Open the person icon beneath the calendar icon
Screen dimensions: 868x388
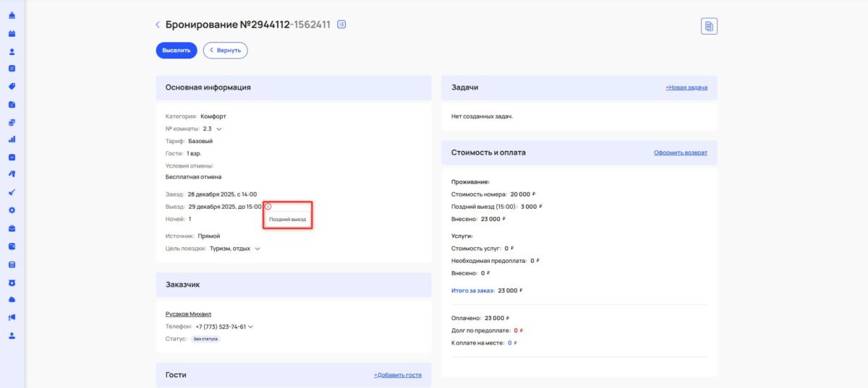pos(12,51)
